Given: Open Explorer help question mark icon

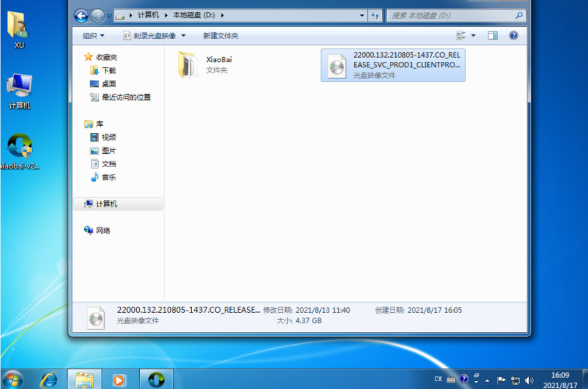Looking at the screenshot, I should coord(513,36).
